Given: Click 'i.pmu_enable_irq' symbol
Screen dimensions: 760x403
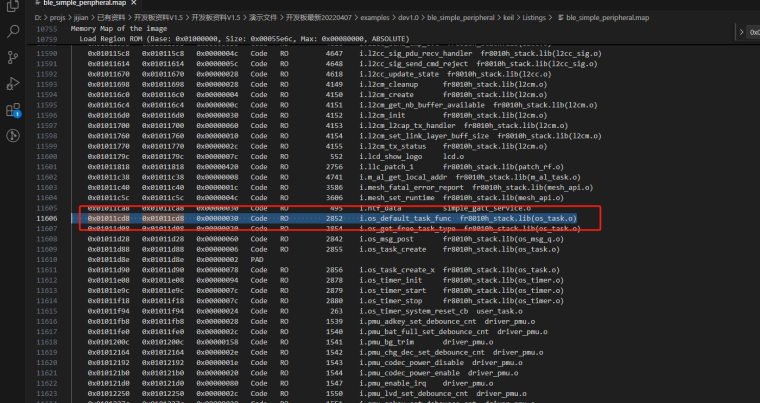Looking at the screenshot, I should click(393, 384).
